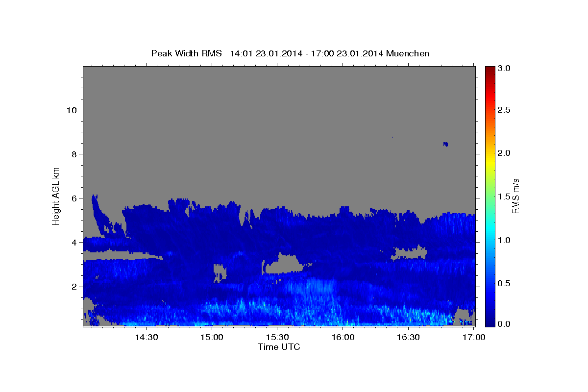Click the yellow band of the colorbar
This screenshot has width=588, height=392.
490,162
